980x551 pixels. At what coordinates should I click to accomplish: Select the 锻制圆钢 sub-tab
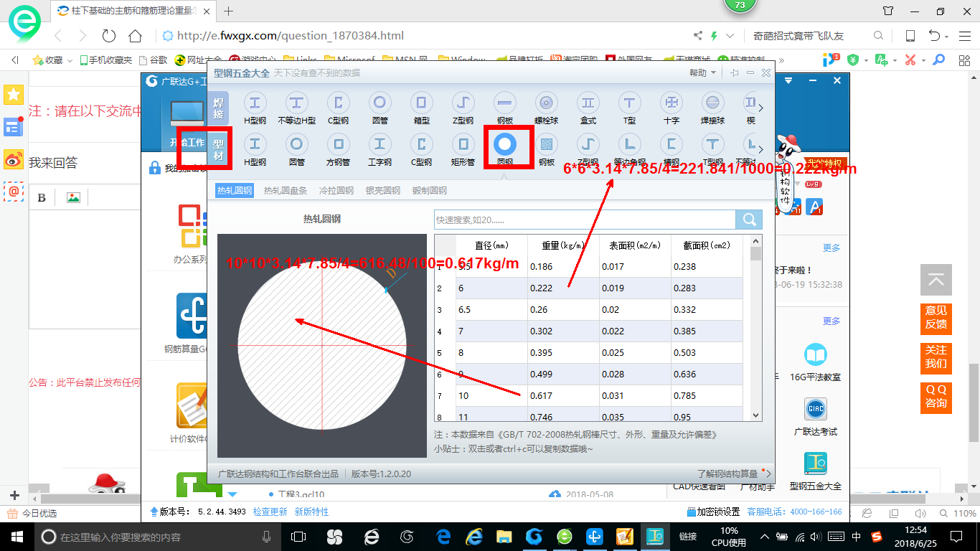point(430,190)
